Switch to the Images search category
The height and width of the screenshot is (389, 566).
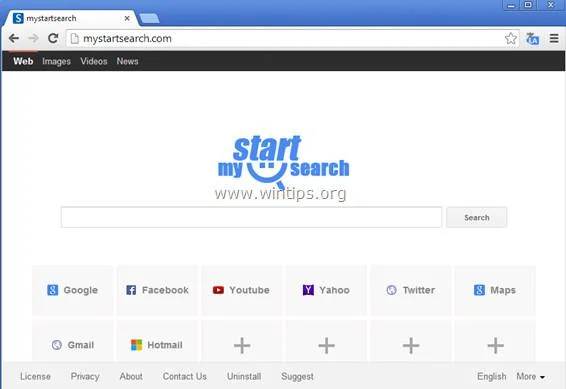click(x=56, y=61)
